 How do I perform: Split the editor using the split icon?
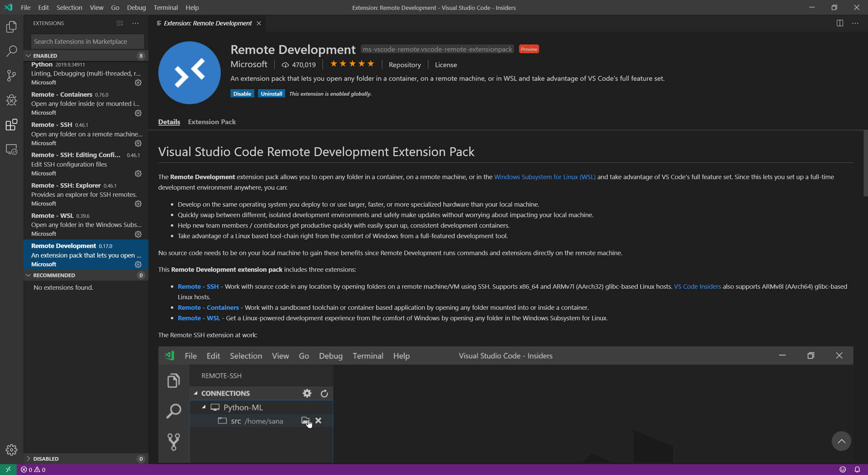coord(840,23)
